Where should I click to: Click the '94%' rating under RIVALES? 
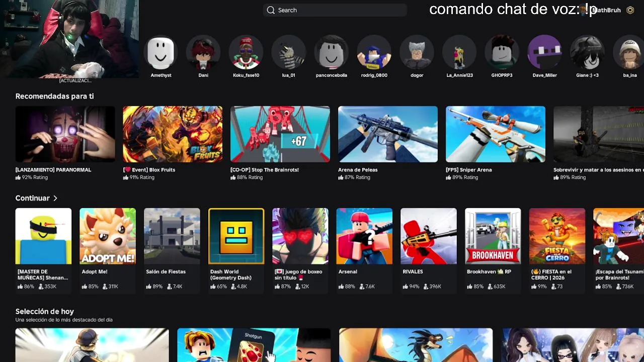coord(415,287)
